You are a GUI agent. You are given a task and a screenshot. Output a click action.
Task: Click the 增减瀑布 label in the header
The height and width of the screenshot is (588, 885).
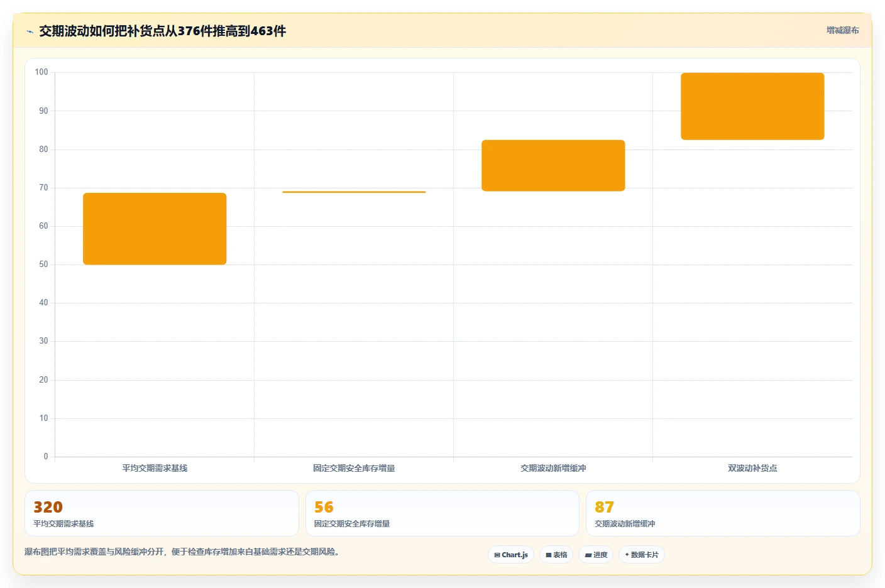coord(842,30)
